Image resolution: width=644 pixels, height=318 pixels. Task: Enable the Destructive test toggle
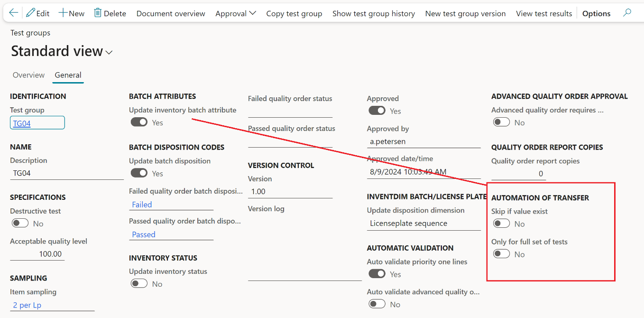[x=20, y=223]
